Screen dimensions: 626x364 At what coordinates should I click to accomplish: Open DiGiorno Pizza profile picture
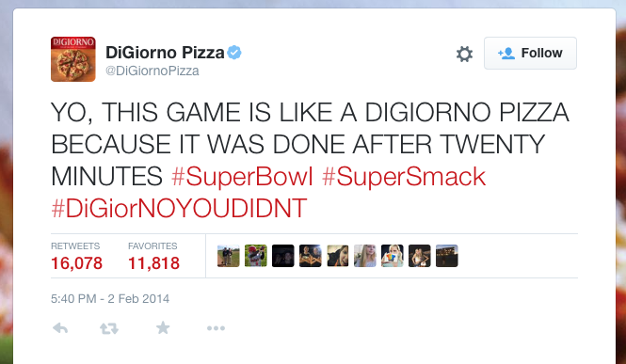73,59
